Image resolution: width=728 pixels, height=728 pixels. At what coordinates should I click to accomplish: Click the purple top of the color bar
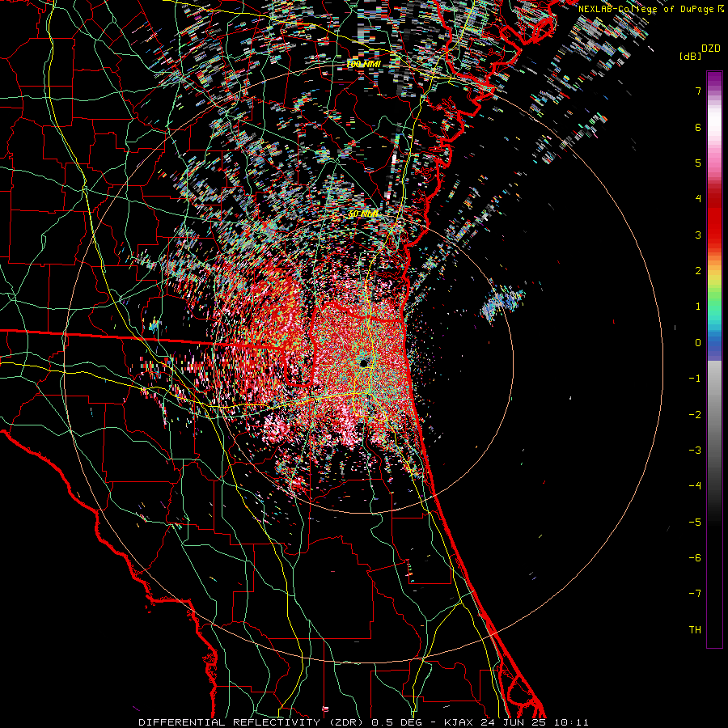[x=714, y=79]
